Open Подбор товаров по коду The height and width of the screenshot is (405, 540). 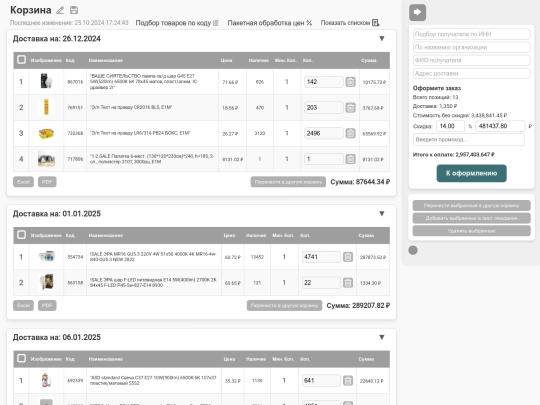[x=177, y=23]
